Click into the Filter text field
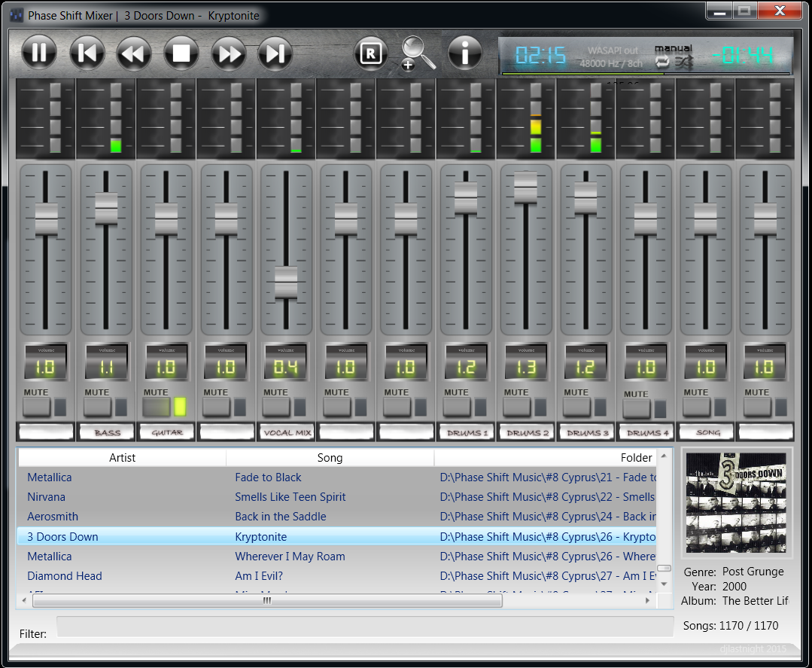Viewport: 812px width, 668px height. [x=365, y=626]
